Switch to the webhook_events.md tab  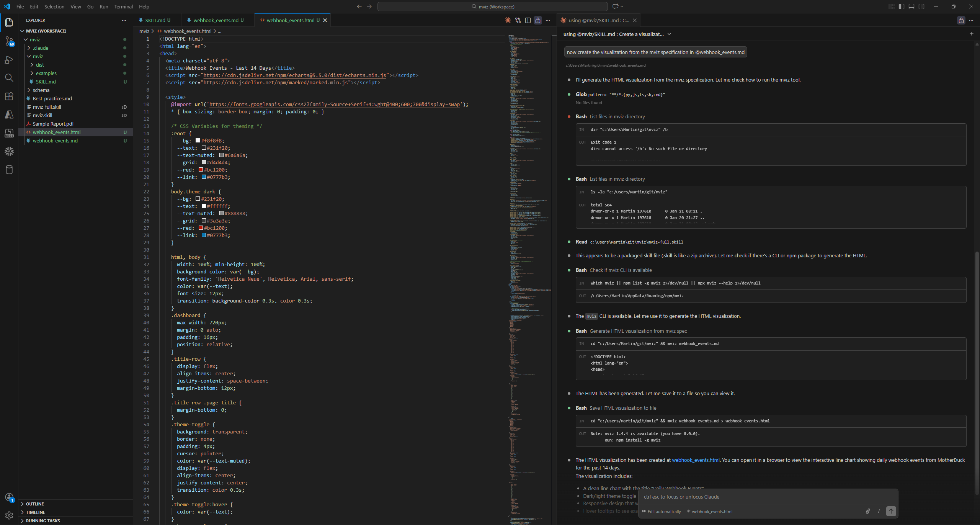(216, 20)
